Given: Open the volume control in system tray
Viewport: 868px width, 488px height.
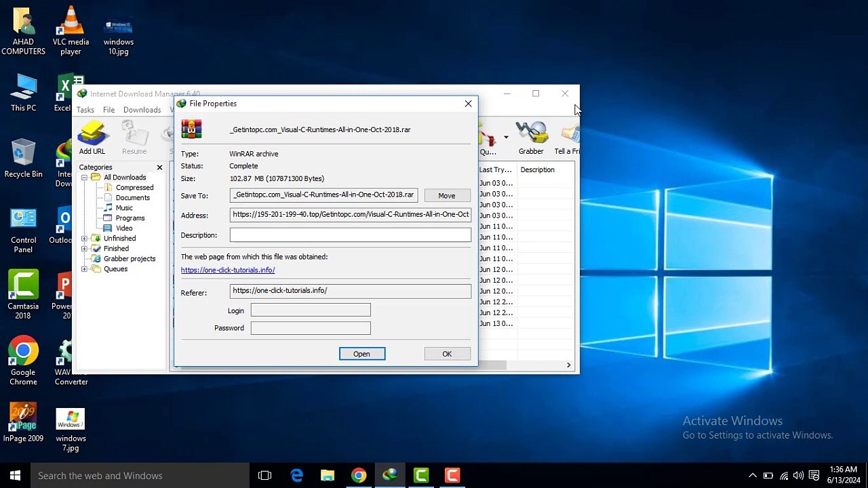Looking at the screenshot, I should 798,476.
